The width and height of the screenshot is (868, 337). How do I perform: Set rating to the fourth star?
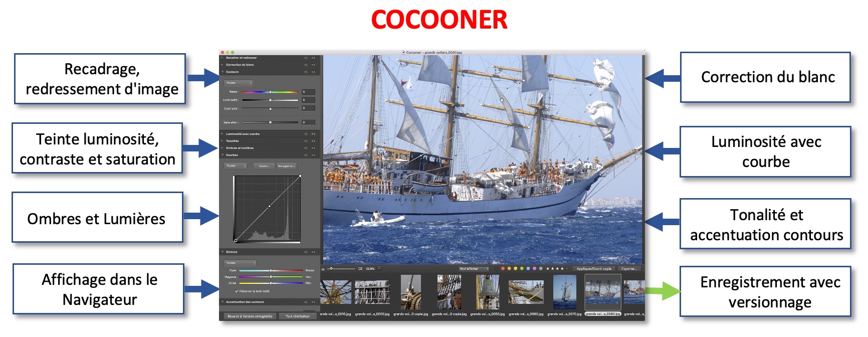click(x=562, y=268)
